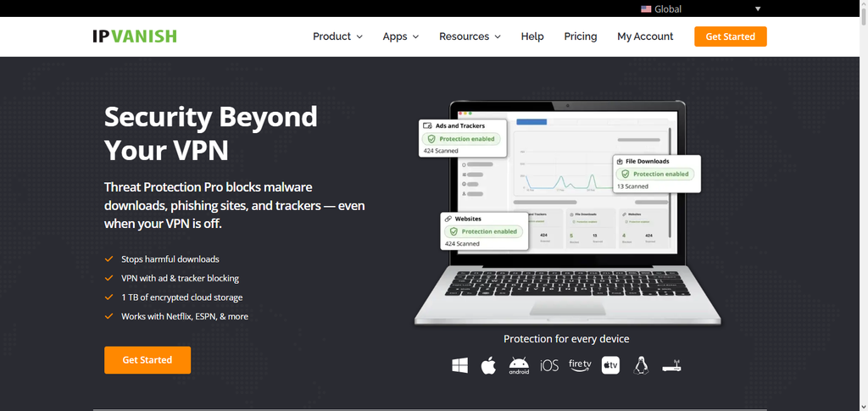
Task: Click the text VPN with ad & tracker blocking
Action: point(180,278)
